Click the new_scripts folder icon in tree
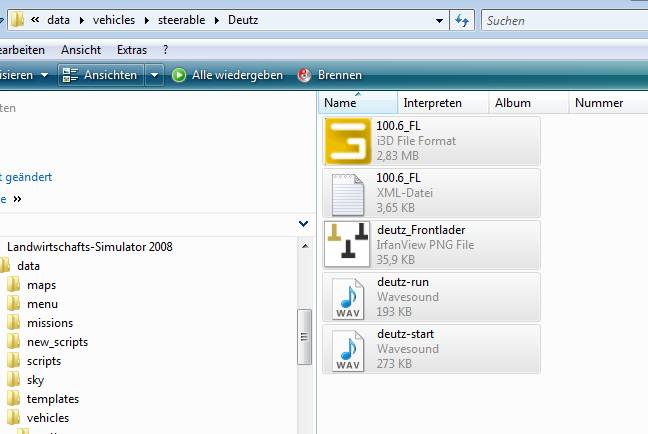 (13, 341)
